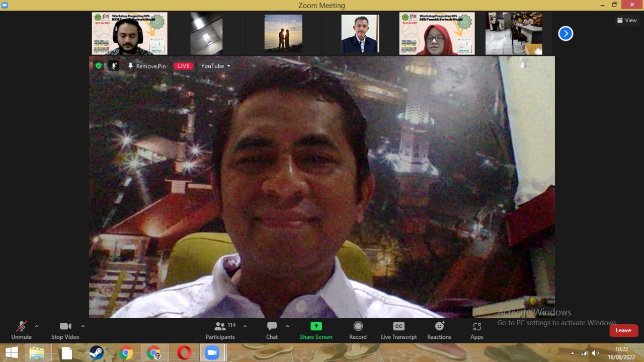This screenshot has width=644, height=362.
Task: Open the Opera browser from taskbar
Action: coord(184,353)
